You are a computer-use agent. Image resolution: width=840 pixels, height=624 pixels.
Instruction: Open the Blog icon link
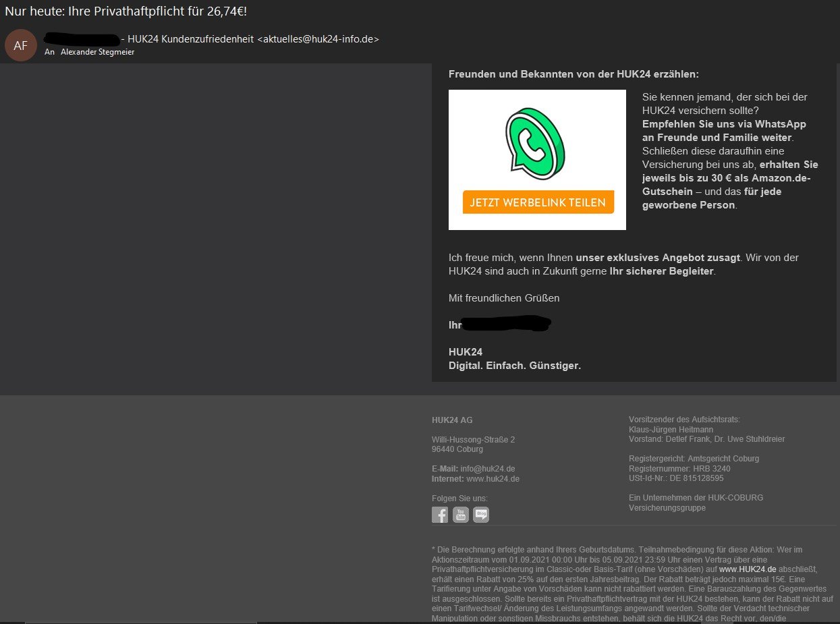481,515
